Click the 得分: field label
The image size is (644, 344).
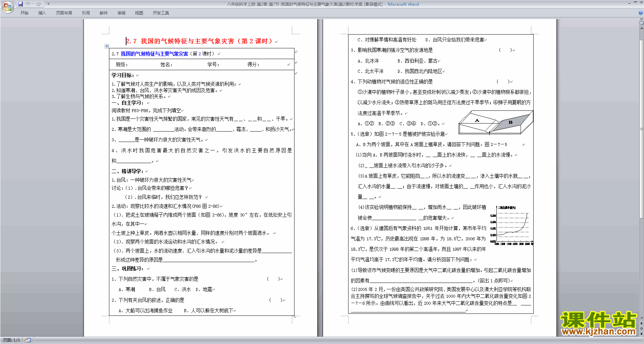click(253, 64)
